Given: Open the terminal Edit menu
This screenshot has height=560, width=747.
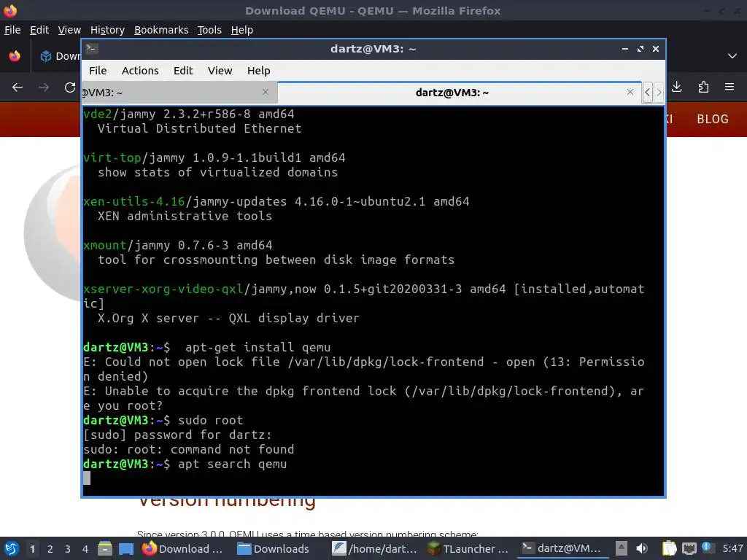Looking at the screenshot, I should pos(183,71).
